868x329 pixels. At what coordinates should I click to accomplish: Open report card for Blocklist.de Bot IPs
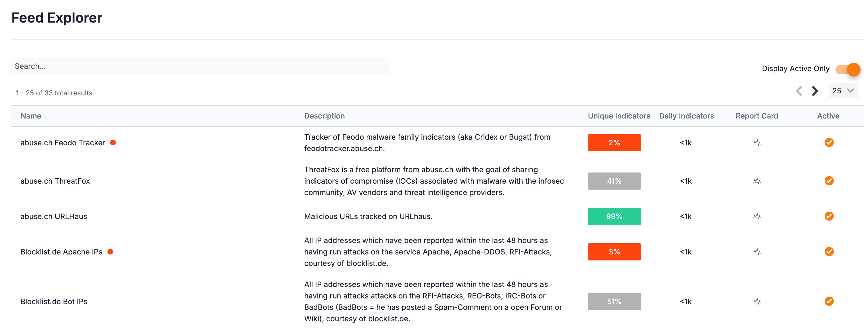757,301
